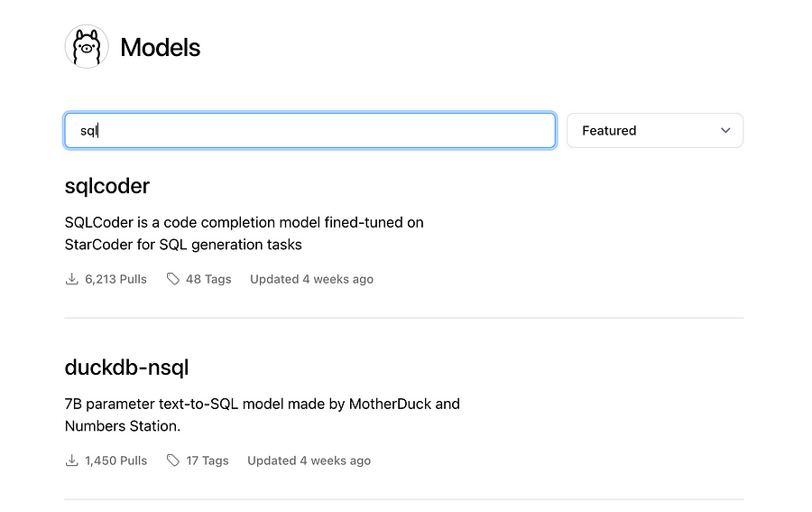Click the sqlcoder description text
Image resolution: width=812 pixels, height=512 pixels.
coord(244,233)
